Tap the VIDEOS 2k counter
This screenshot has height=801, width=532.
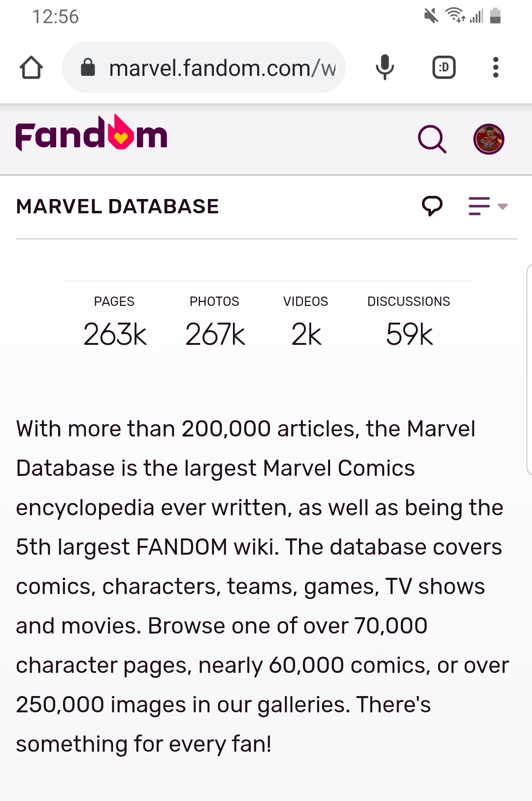coord(305,333)
